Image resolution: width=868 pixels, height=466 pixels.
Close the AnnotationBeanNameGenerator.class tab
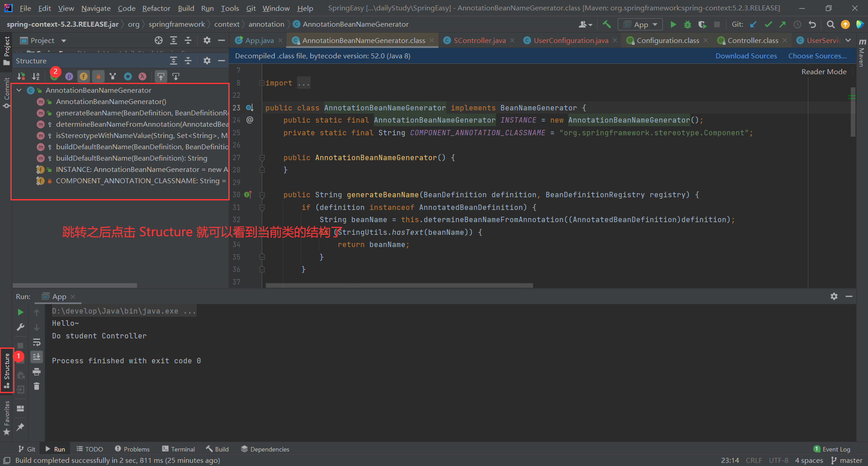click(432, 41)
